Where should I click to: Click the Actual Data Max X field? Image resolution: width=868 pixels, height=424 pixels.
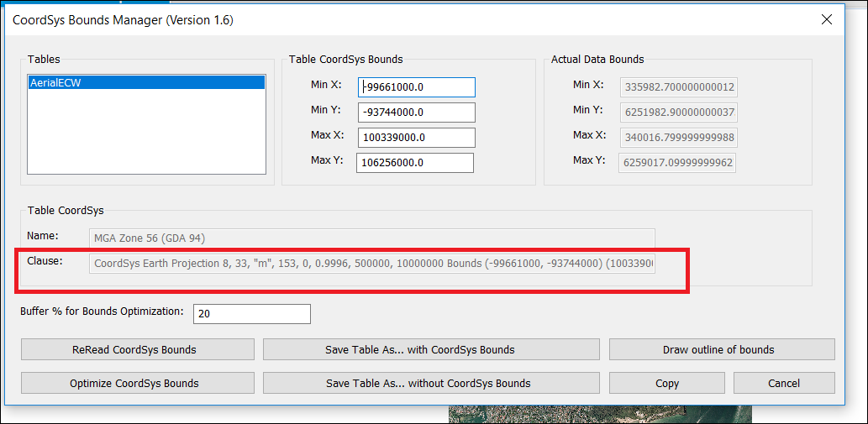[x=679, y=137]
